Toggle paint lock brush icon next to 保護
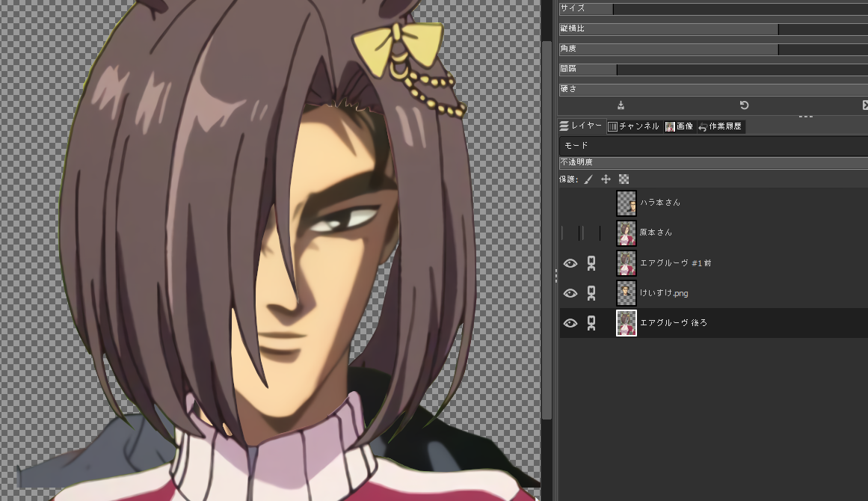The image size is (868, 501). pyautogui.click(x=588, y=179)
